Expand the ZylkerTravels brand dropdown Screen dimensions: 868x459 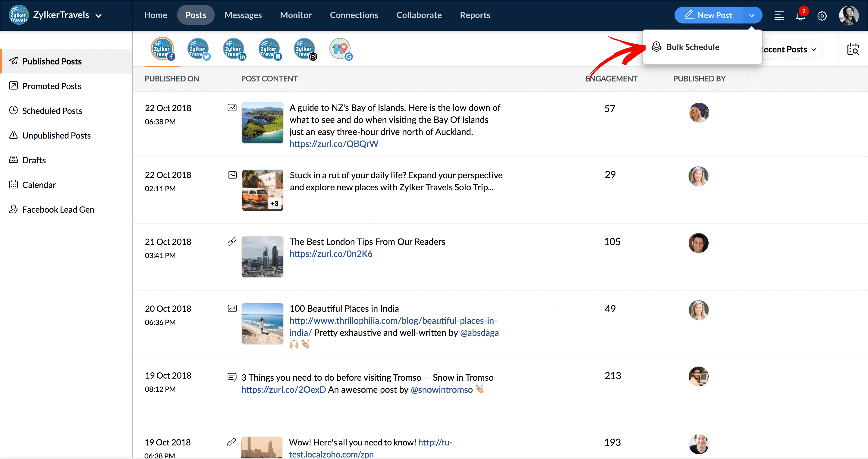pyautogui.click(x=98, y=15)
